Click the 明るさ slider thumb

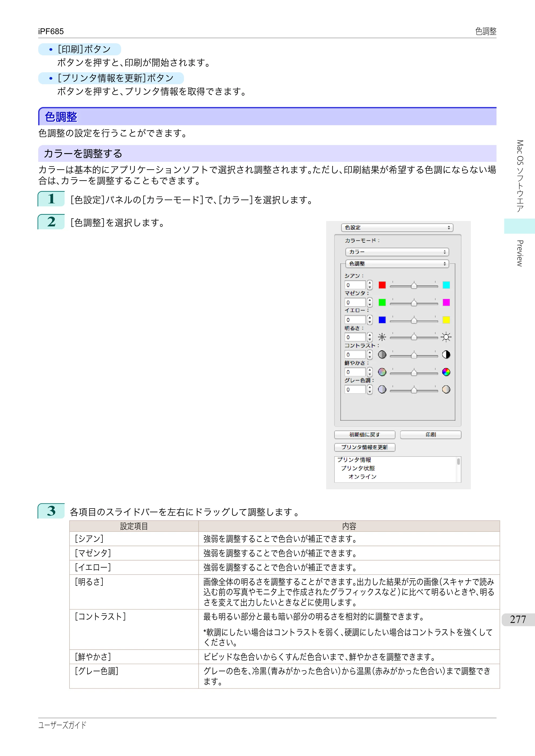tap(414, 337)
